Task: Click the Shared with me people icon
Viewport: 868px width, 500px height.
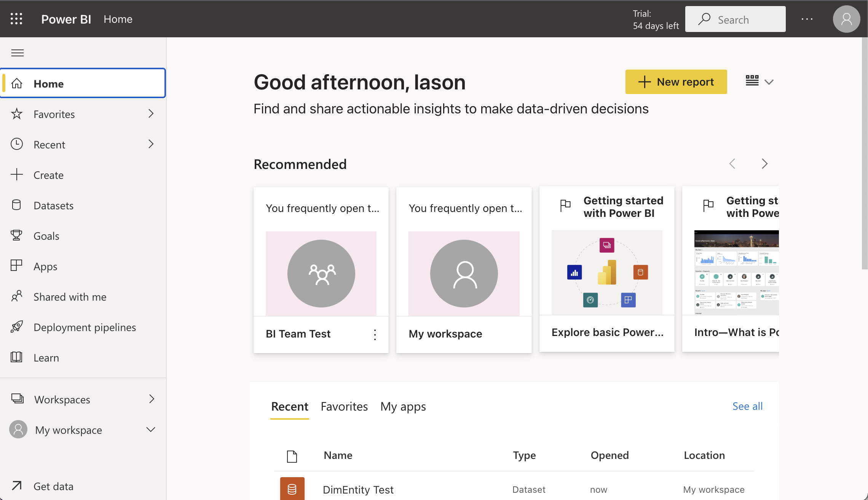Action: point(17,296)
